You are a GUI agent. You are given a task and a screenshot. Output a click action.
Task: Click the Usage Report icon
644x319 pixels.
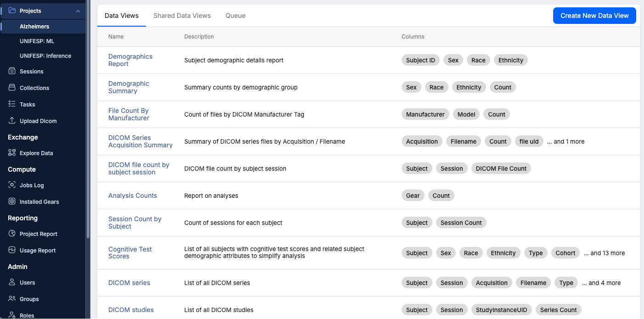12,250
